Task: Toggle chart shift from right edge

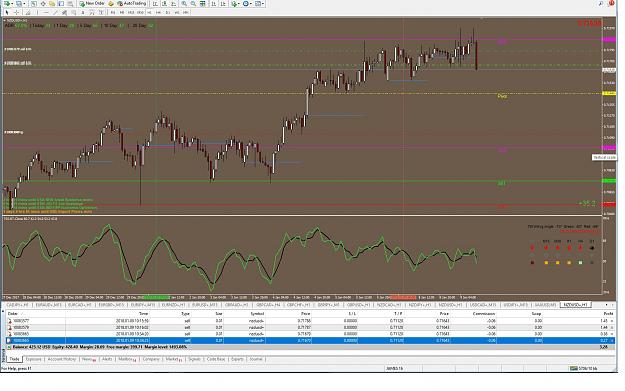Action: (222, 4)
